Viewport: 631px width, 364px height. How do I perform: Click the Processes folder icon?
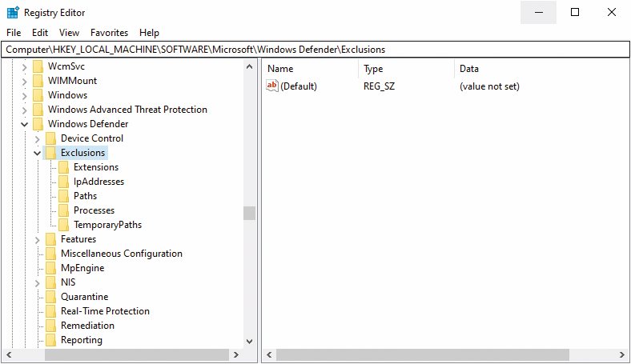[63, 210]
